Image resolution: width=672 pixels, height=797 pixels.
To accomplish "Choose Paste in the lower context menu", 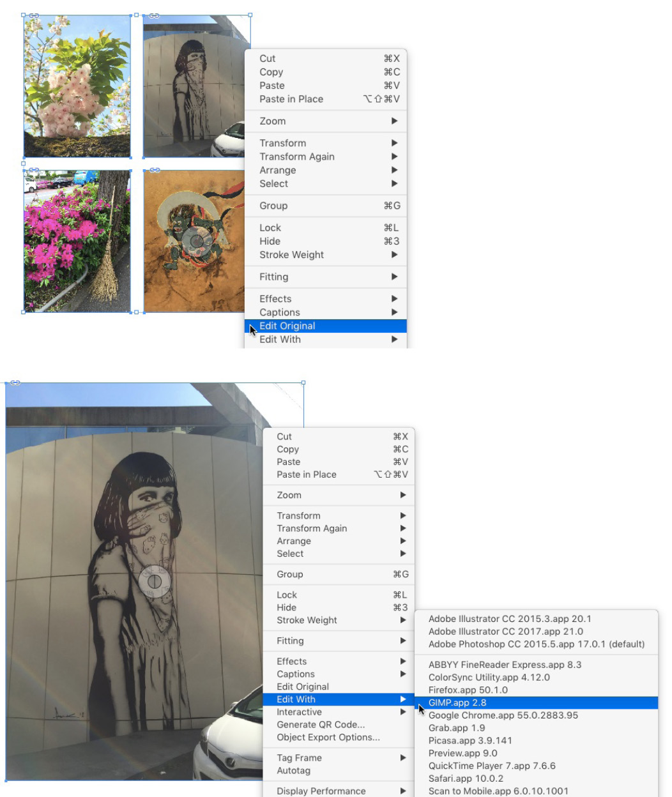I will click(x=339, y=462).
